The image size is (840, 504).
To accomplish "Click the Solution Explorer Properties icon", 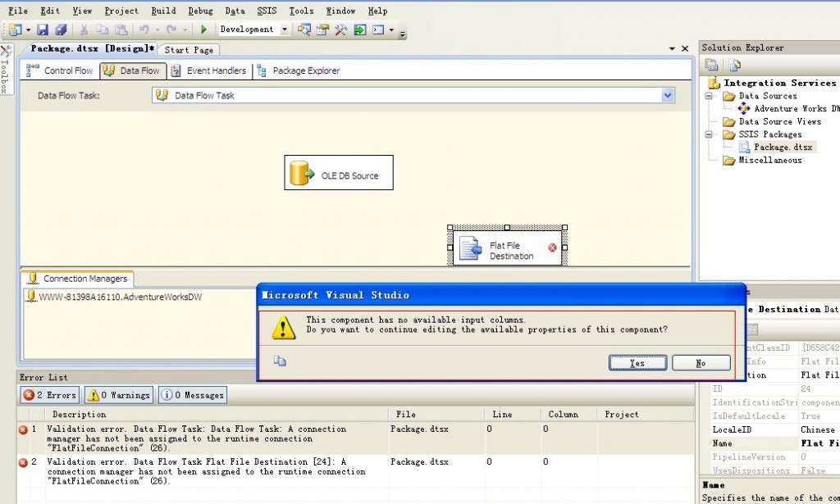I will click(712, 66).
